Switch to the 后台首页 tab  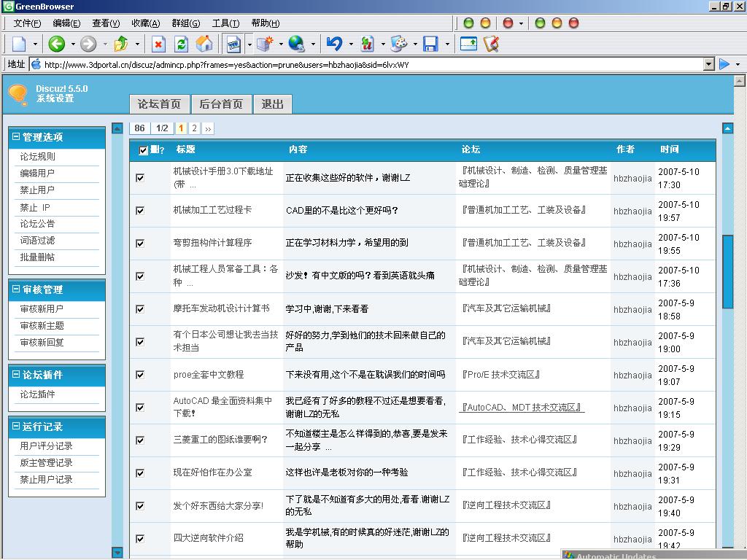(221, 104)
